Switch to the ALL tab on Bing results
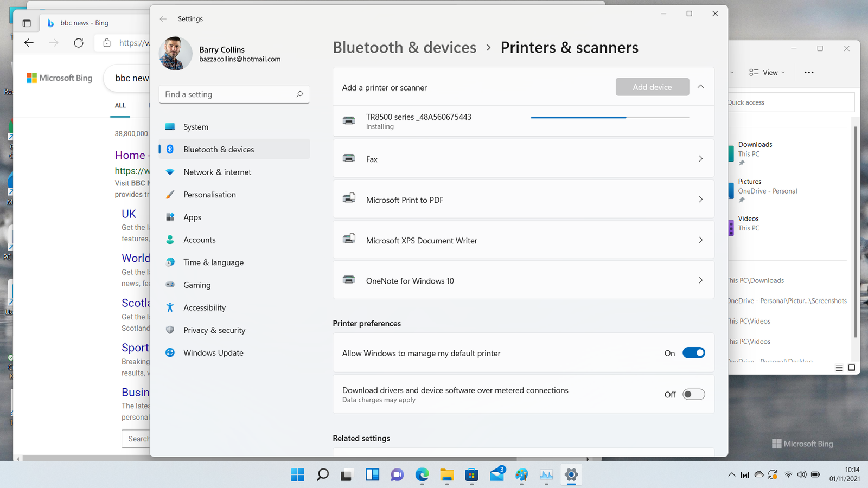 120,105
